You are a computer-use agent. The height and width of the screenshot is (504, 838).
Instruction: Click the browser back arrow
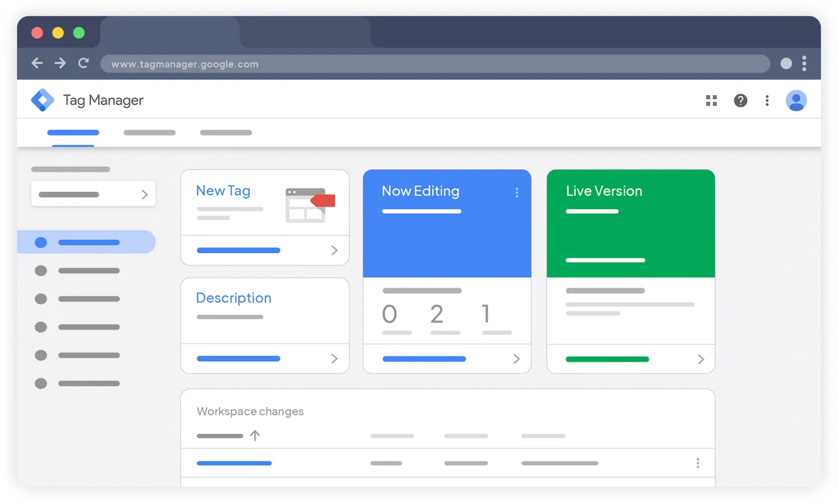click(x=37, y=64)
